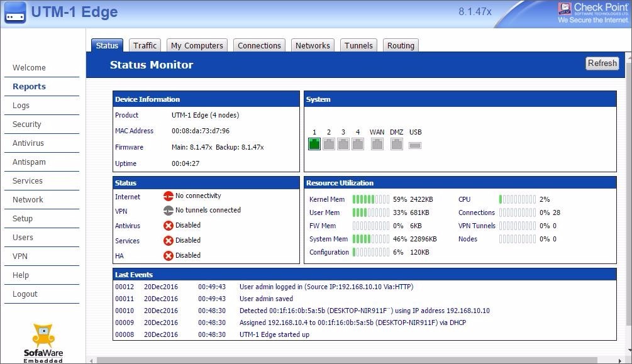Select the green LAN port 1 icon
Image resolution: width=632 pixels, height=364 pixels.
[314, 144]
